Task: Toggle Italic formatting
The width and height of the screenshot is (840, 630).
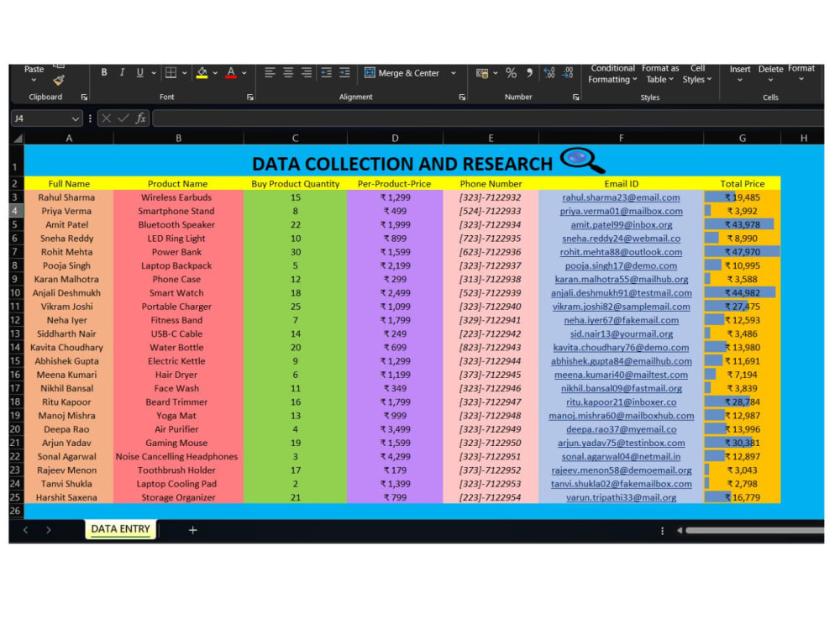Action: point(122,72)
